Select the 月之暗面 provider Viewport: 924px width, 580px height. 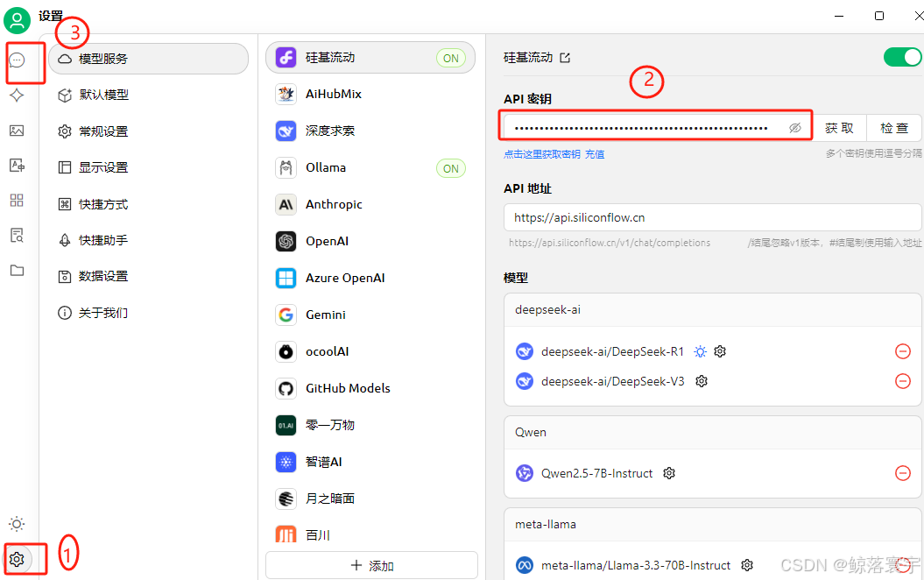[370, 499]
